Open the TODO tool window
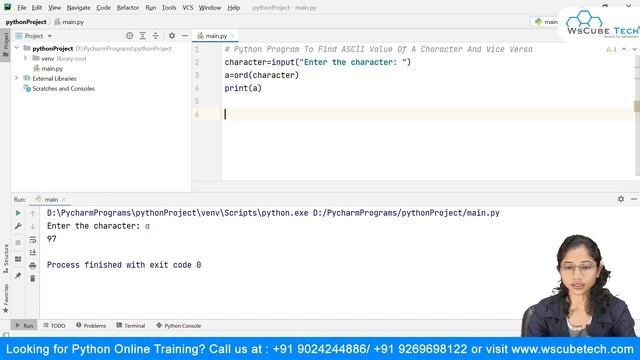640x360 pixels. coord(54,326)
